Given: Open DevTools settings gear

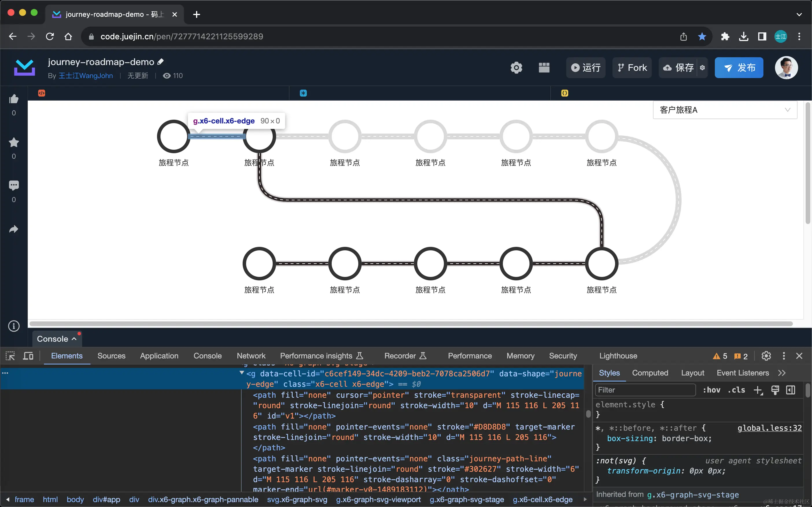Looking at the screenshot, I should pos(766,356).
